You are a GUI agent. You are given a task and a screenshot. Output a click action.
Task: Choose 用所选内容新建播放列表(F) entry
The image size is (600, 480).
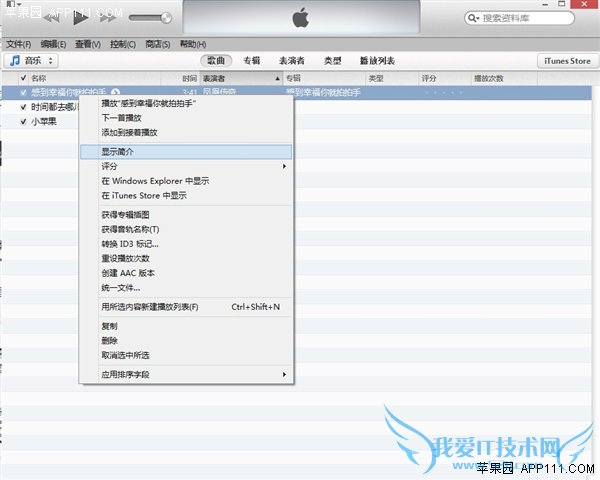186,307
